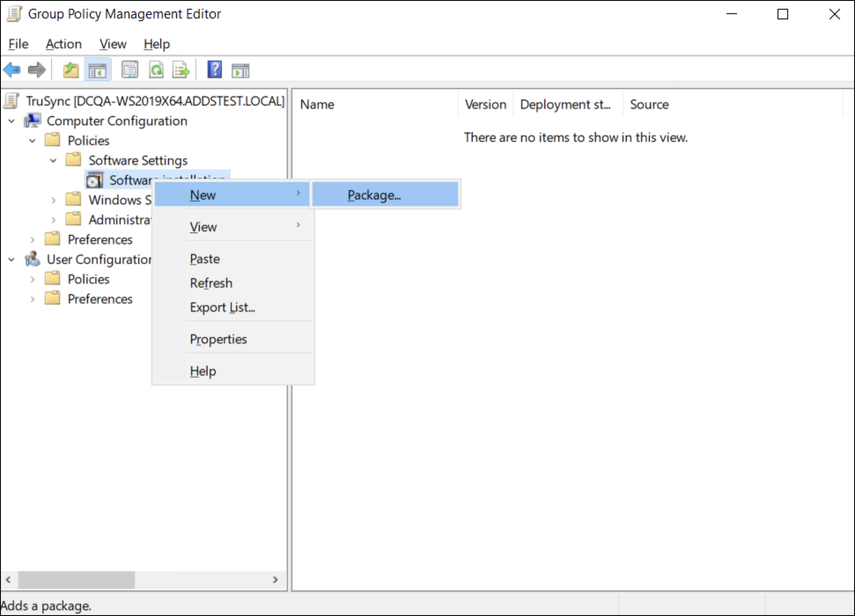Click the Up One Level folder icon
This screenshot has height=616, width=855.
70,70
